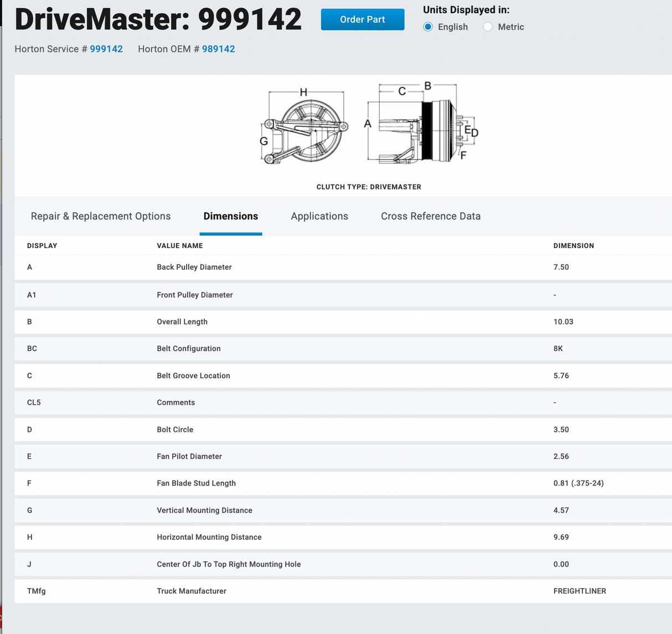This screenshot has height=634, width=672.
Task: Click the Belt Configuration row
Action: [189, 349]
